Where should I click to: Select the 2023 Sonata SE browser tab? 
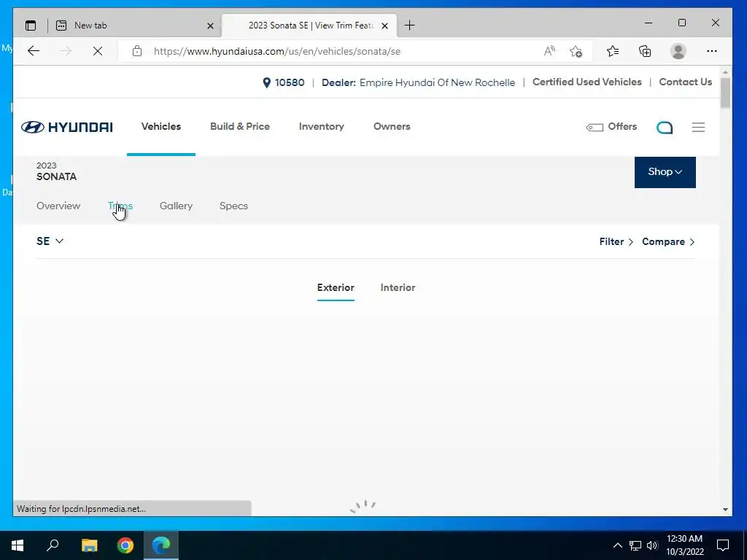(309, 26)
